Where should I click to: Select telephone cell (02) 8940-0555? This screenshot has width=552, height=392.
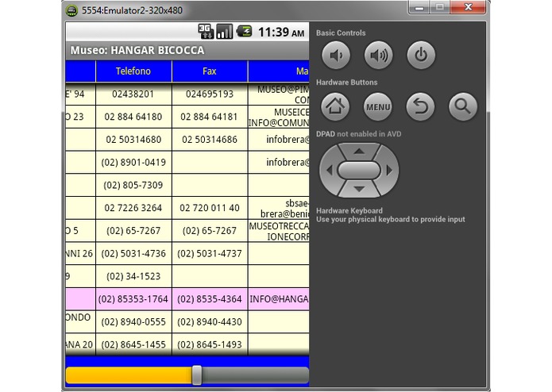(133, 321)
